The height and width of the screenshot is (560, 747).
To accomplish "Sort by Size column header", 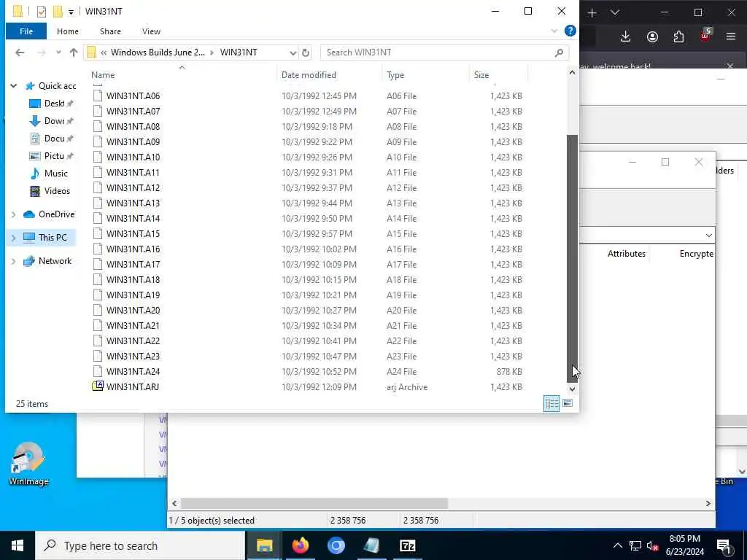I will (481, 75).
